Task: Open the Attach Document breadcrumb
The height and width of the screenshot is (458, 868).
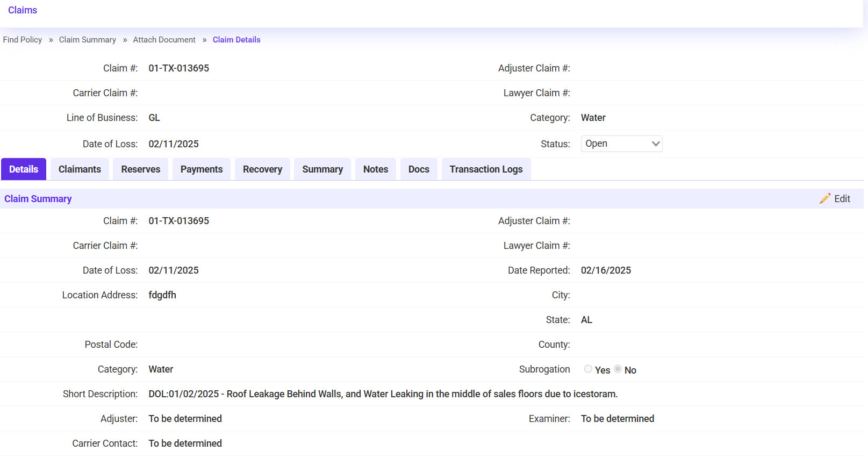Action: (x=164, y=40)
